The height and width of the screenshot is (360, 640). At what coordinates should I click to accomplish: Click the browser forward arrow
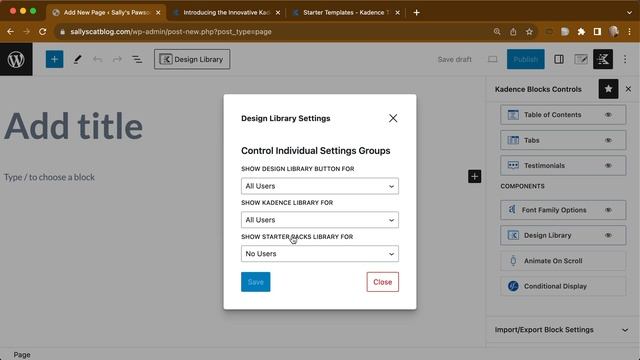(x=27, y=31)
